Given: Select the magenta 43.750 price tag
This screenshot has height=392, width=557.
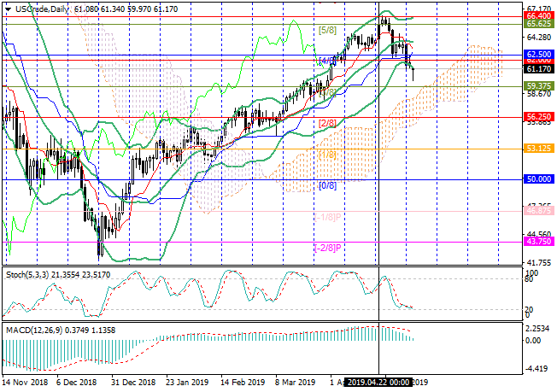Looking at the screenshot, I should pos(537,243).
